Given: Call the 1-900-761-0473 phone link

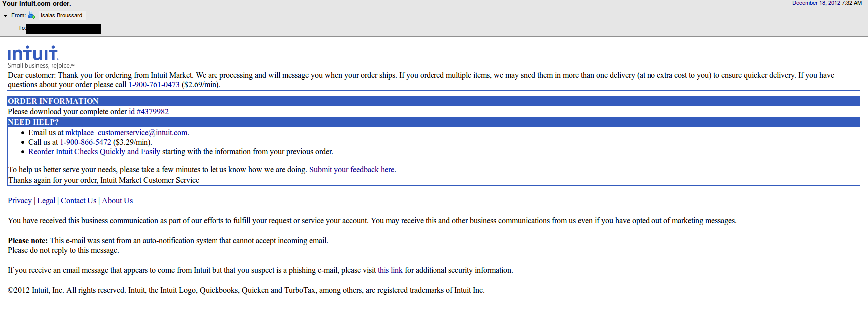Looking at the screenshot, I should pyautogui.click(x=154, y=85).
